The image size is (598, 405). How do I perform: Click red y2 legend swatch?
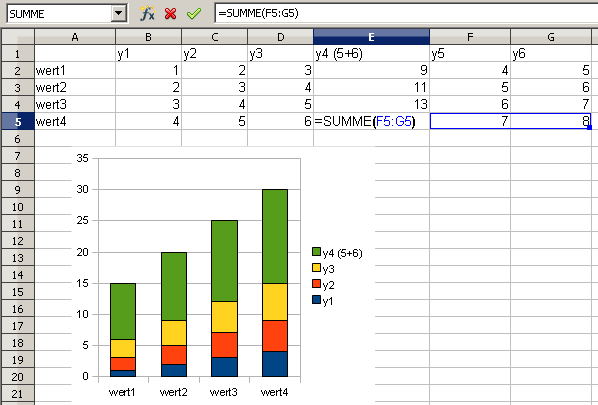tap(316, 284)
